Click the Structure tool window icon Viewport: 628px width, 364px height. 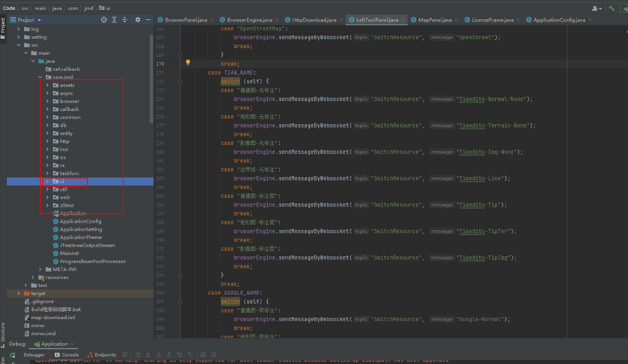(x=3, y=346)
